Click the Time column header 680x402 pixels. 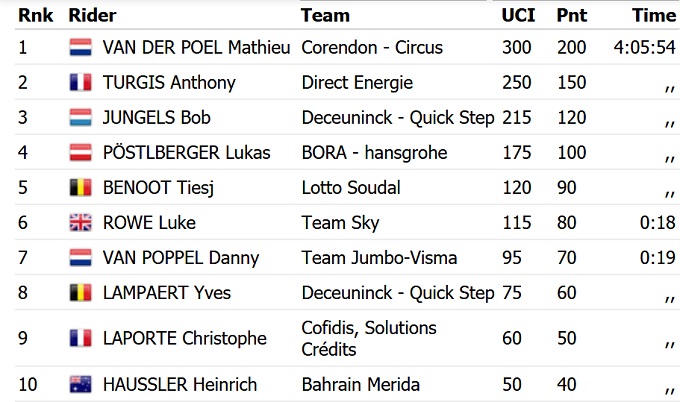pyautogui.click(x=654, y=15)
